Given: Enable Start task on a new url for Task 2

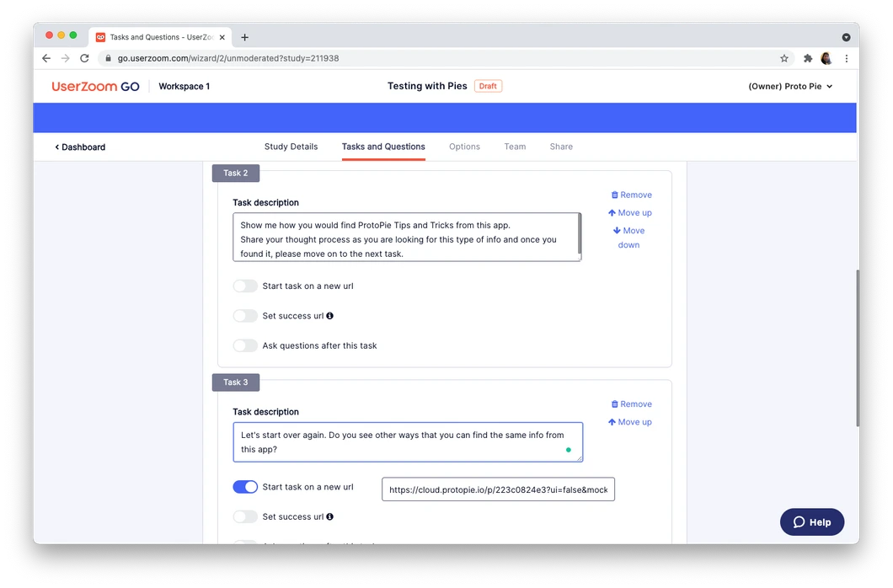Looking at the screenshot, I should coord(245,286).
